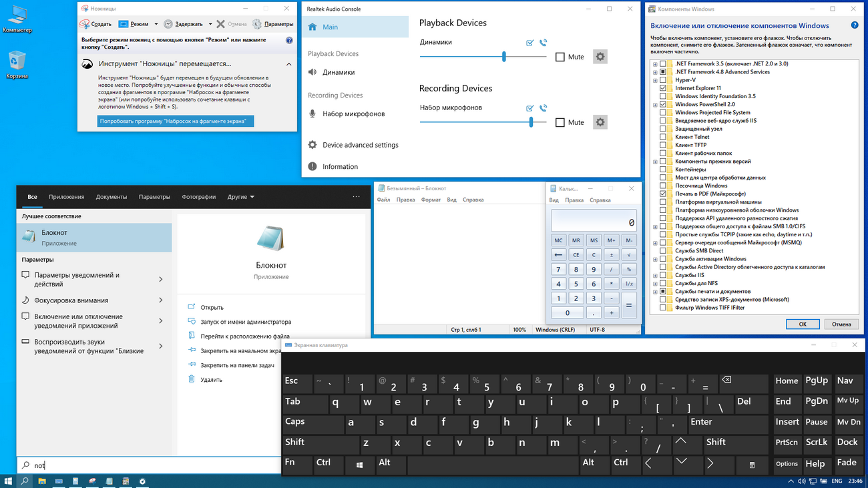Click the backspace arrow button in Calculator

coord(559,255)
